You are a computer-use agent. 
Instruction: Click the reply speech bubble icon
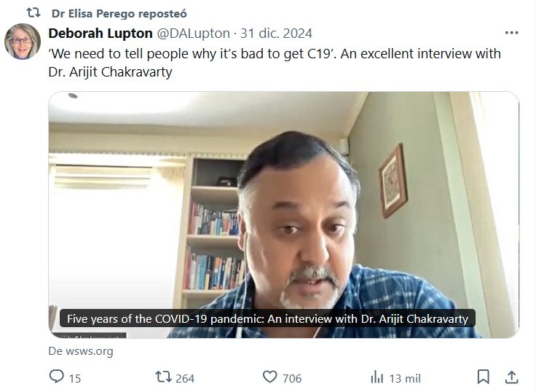click(57, 377)
